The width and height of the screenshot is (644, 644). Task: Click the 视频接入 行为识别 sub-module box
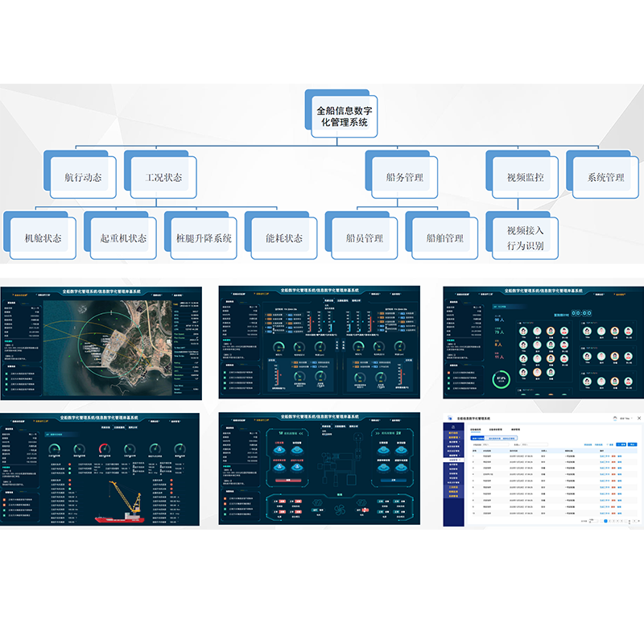tap(525, 238)
